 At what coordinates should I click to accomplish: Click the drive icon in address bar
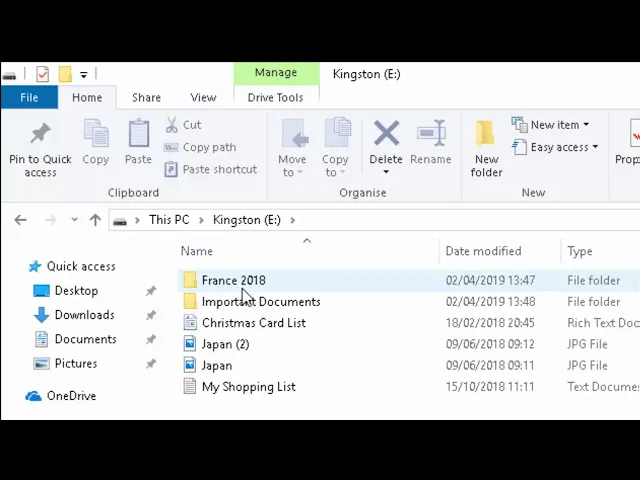point(120,221)
